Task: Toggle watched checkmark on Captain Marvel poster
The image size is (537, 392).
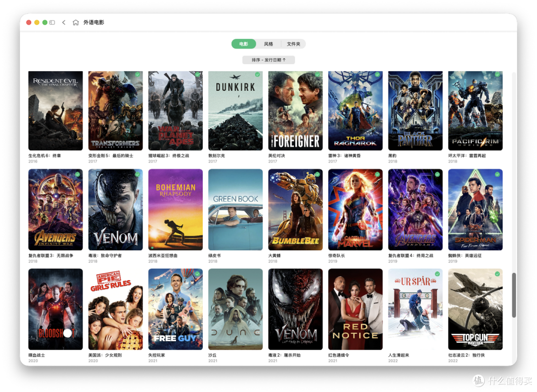Action: pyautogui.click(x=377, y=174)
